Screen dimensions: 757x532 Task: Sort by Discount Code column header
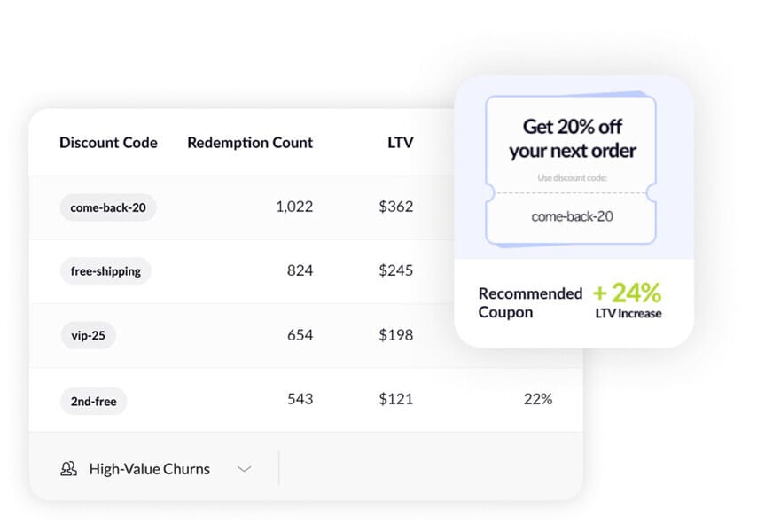click(108, 142)
